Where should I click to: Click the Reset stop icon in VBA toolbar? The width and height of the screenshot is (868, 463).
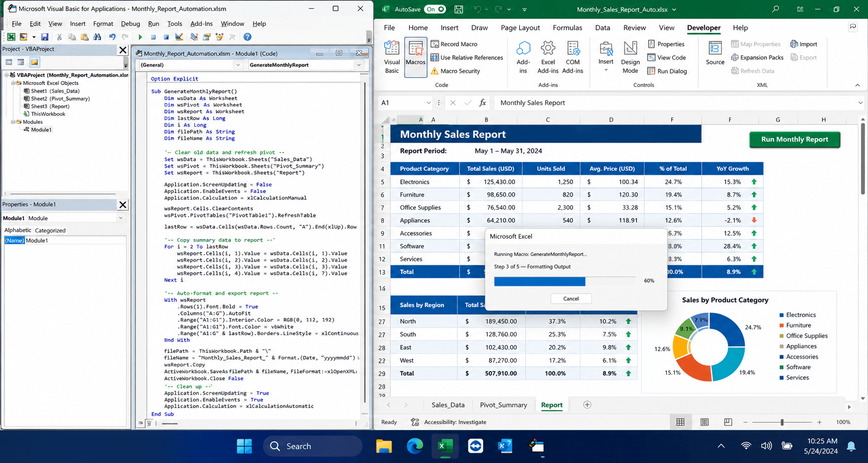(166, 37)
